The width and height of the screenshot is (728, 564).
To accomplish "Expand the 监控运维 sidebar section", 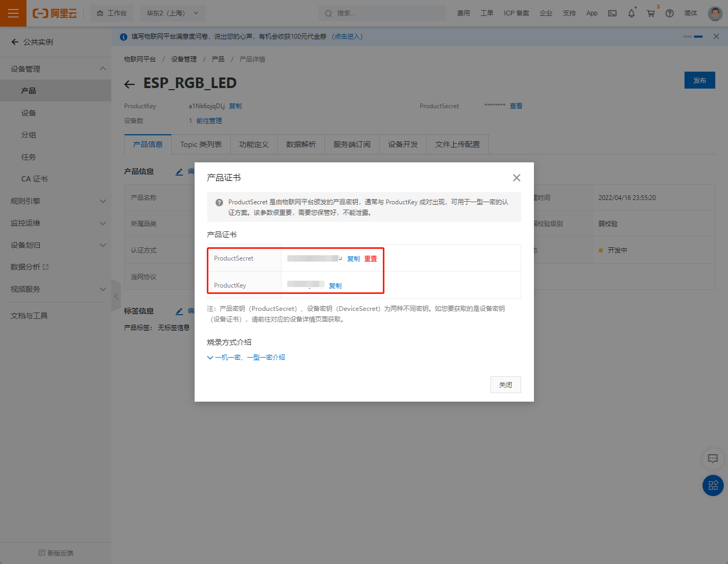I will 103,223.
